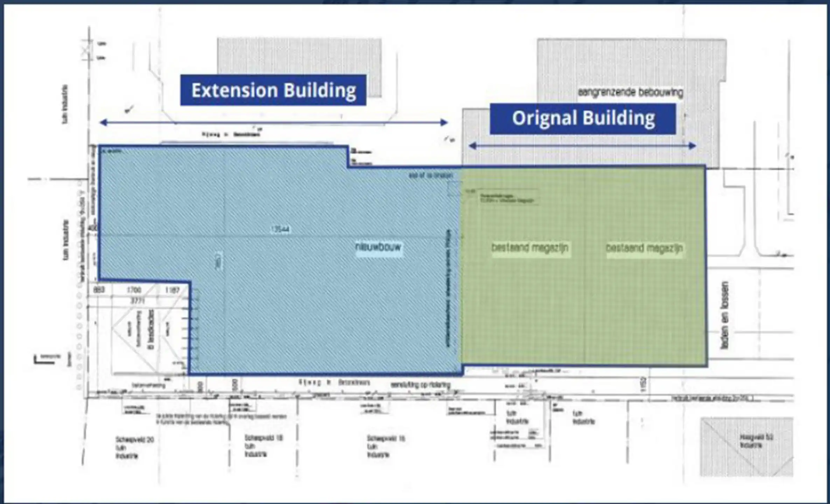
Task: Click the right bestaand magazijn label
Action: pyautogui.click(x=644, y=248)
